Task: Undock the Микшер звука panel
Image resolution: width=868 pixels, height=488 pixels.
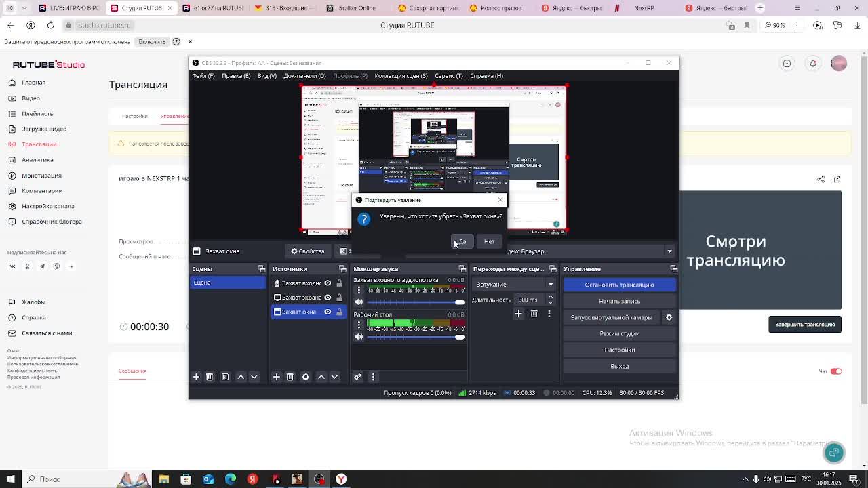Action: 462,269
